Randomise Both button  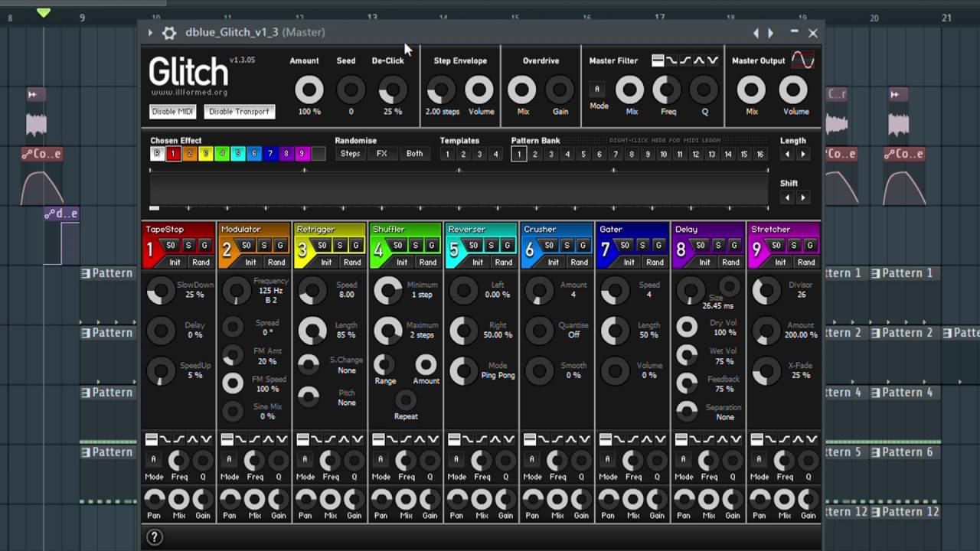414,154
